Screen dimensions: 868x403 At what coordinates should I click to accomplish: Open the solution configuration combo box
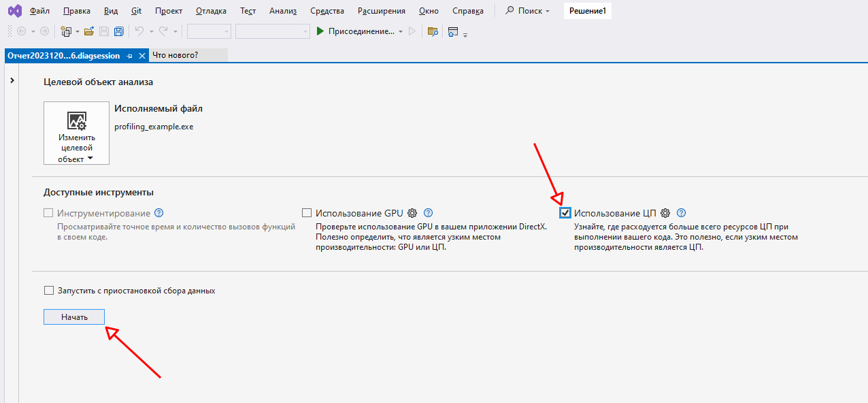[x=210, y=31]
